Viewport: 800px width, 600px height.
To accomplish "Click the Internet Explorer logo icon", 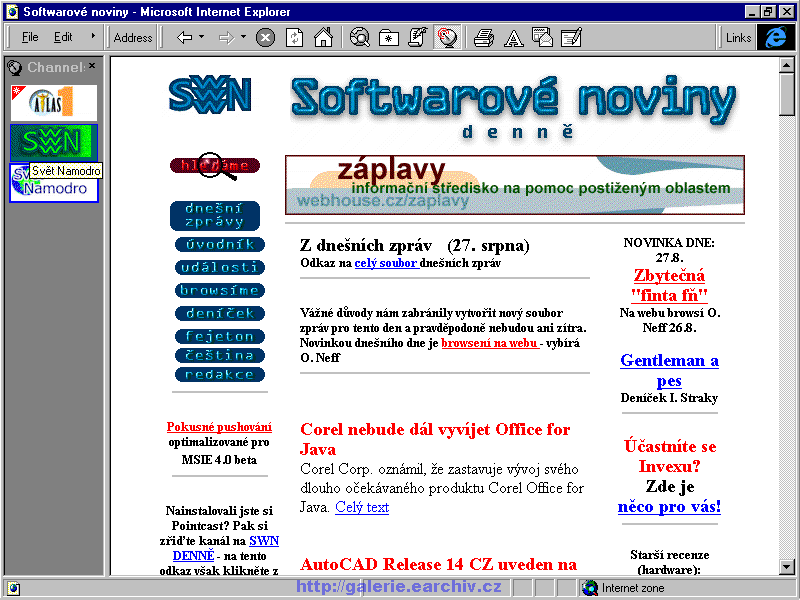I will coord(775,38).
